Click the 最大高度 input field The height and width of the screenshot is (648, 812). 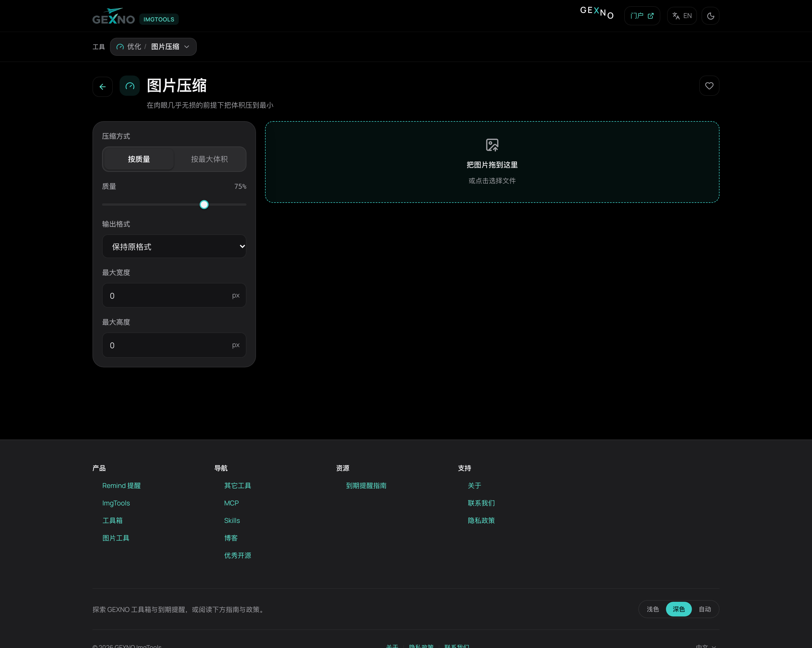pyautogui.click(x=174, y=345)
